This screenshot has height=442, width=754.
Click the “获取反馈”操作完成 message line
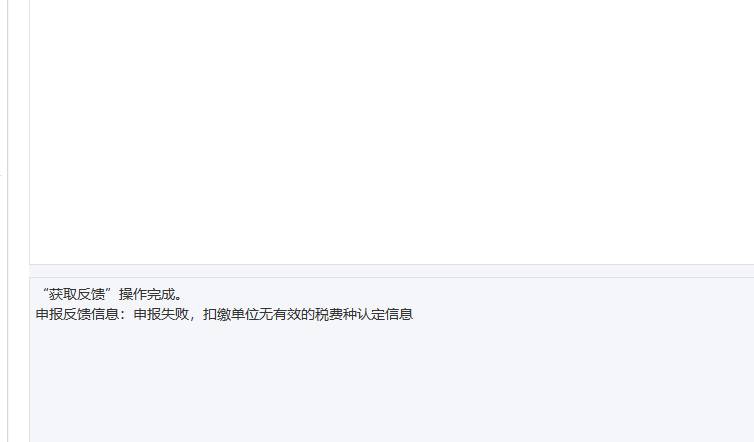point(112,294)
